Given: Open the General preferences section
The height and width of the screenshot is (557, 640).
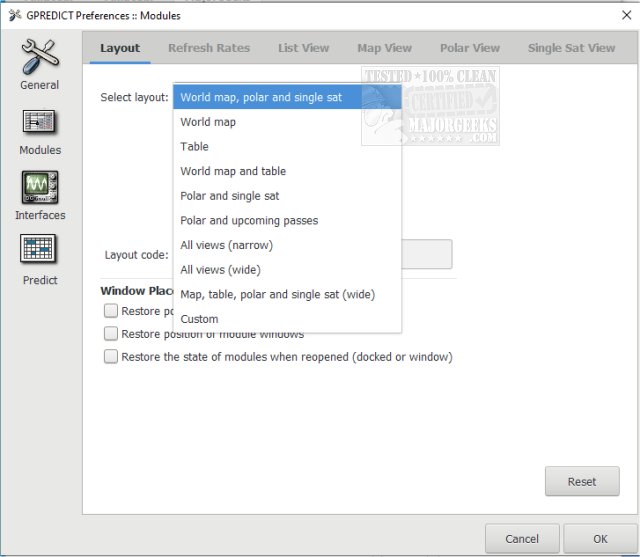Looking at the screenshot, I should click(40, 64).
